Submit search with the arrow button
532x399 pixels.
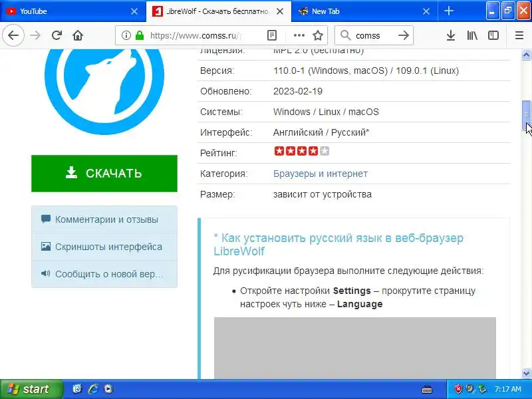tap(404, 35)
